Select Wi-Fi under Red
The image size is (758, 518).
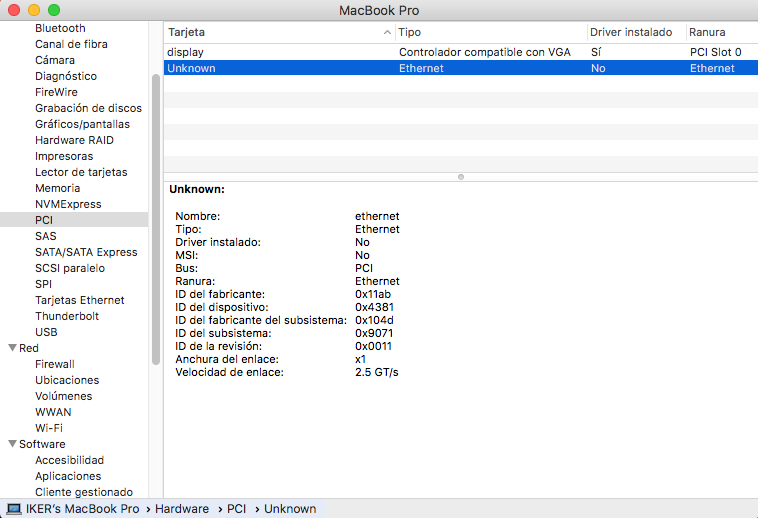(49, 428)
